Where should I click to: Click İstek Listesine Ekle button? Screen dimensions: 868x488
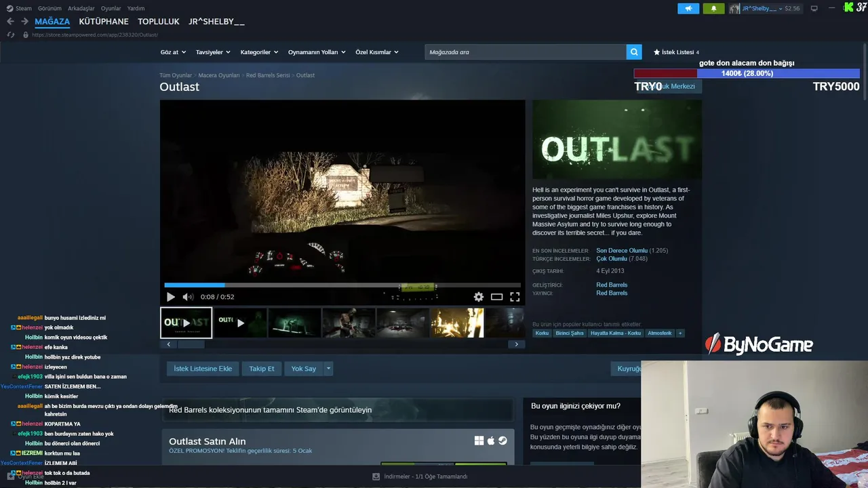pos(203,369)
